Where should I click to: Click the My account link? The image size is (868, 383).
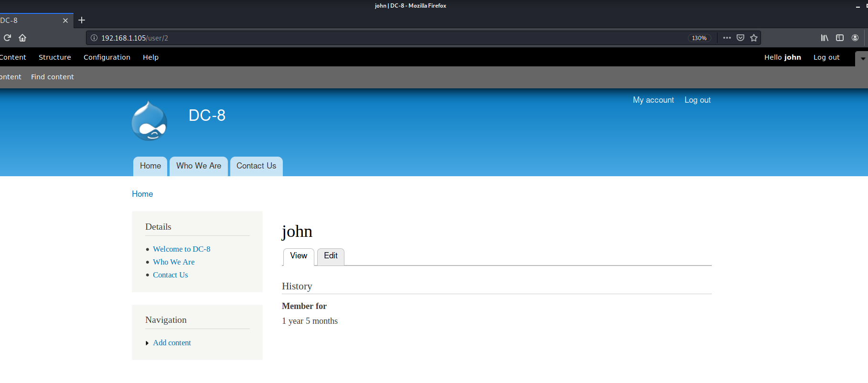654,100
